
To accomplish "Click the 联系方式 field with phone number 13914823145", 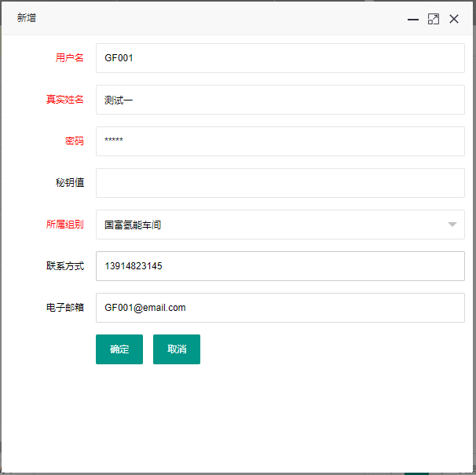I will point(280,266).
